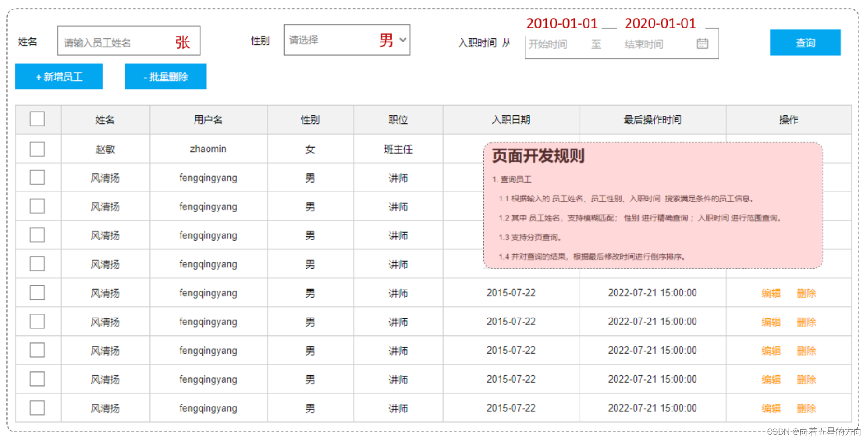Select the 入职日期 column header
This screenshot has height=440, width=868.
[x=511, y=119]
